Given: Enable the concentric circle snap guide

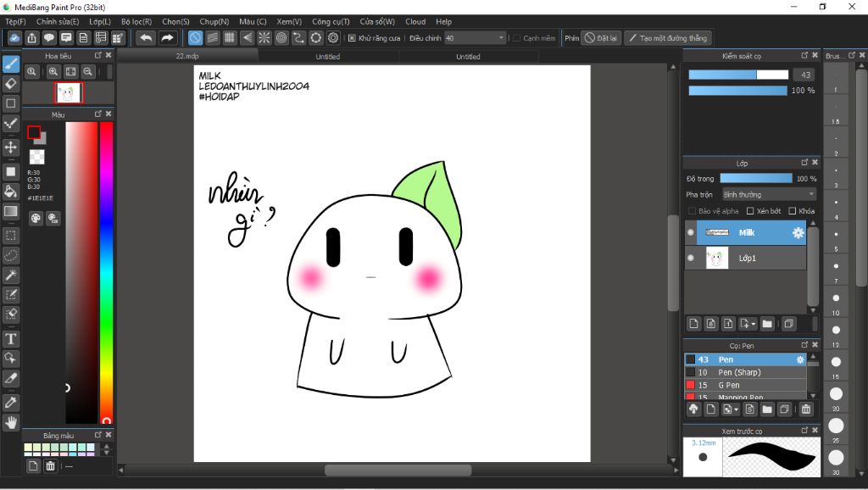Looking at the screenshot, I should 281,37.
